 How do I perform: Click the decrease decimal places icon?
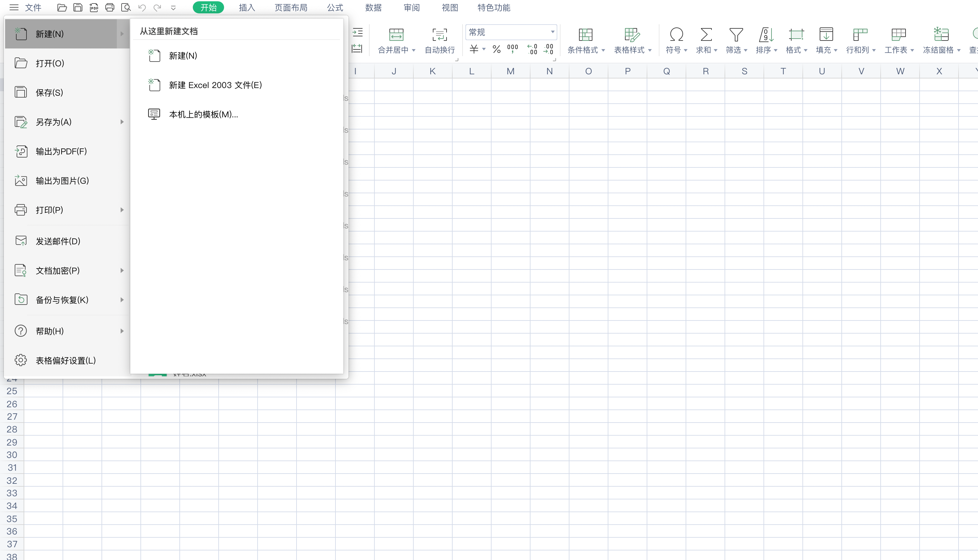(548, 49)
